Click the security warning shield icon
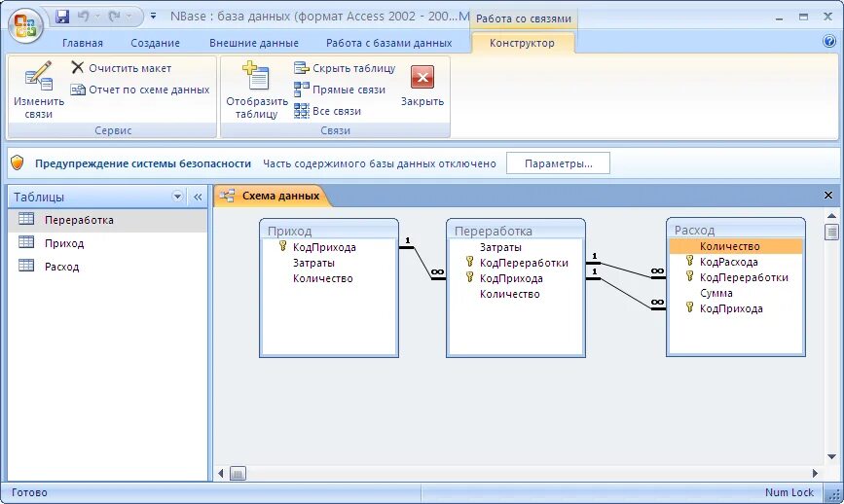Image resolution: width=844 pixels, height=504 pixels. (18, 162)
